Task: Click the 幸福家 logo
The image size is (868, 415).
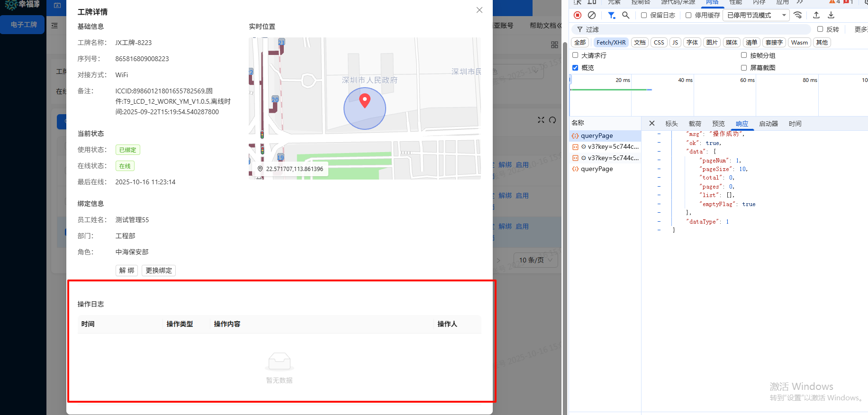Action: 22,4
